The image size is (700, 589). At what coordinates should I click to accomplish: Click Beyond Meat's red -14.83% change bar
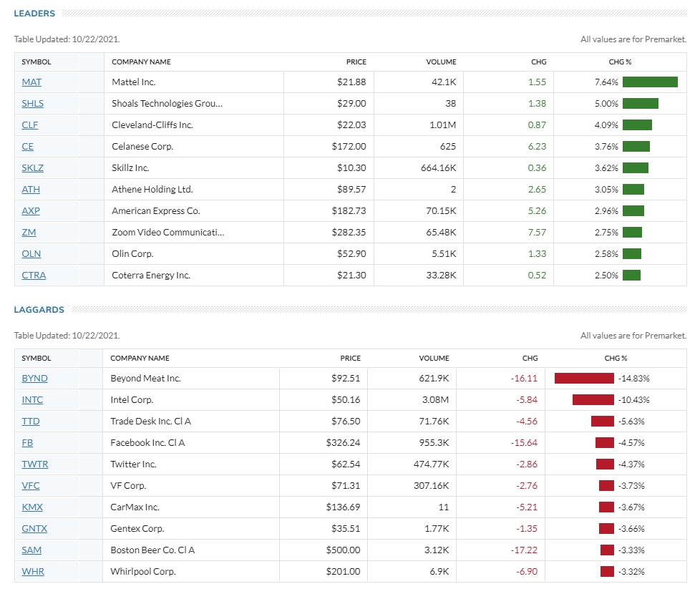pos(584,378)
